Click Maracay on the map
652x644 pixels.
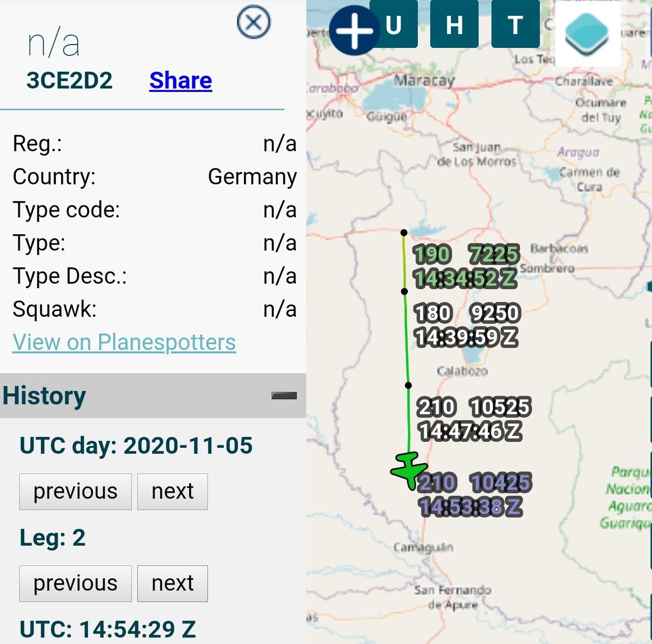point(424,80)
